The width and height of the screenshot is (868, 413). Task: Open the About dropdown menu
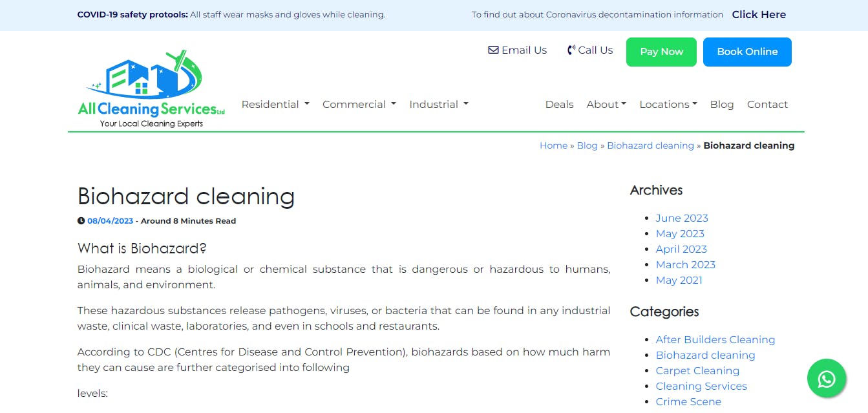coord(606,105)
